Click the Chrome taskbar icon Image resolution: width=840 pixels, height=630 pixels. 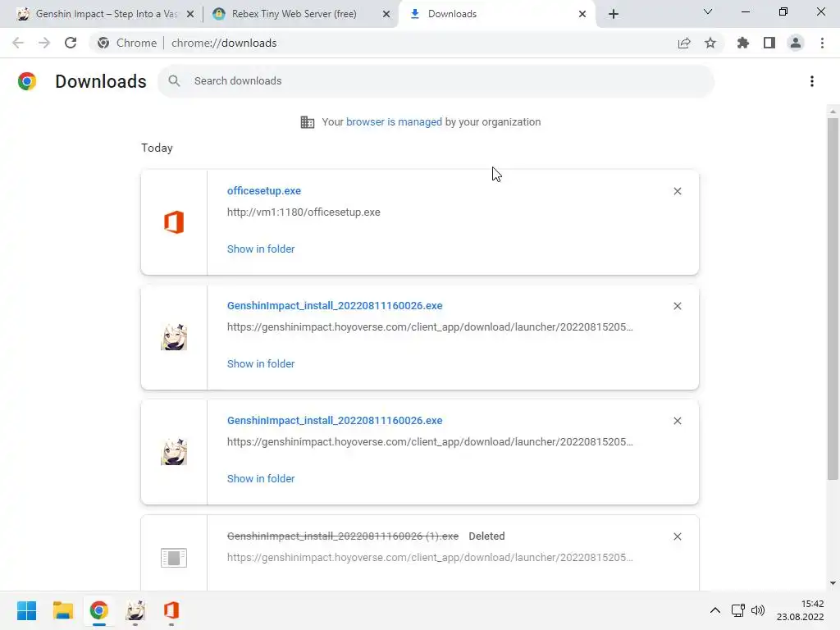[98, 610]
